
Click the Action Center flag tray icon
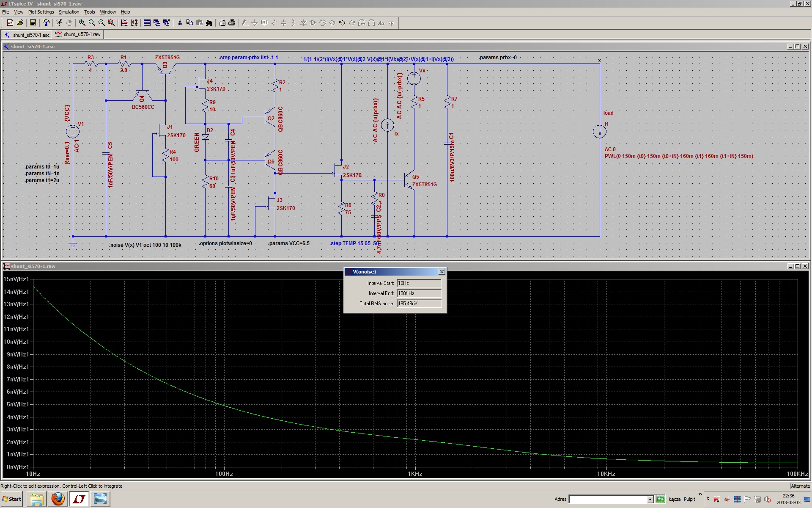[747, 500]
